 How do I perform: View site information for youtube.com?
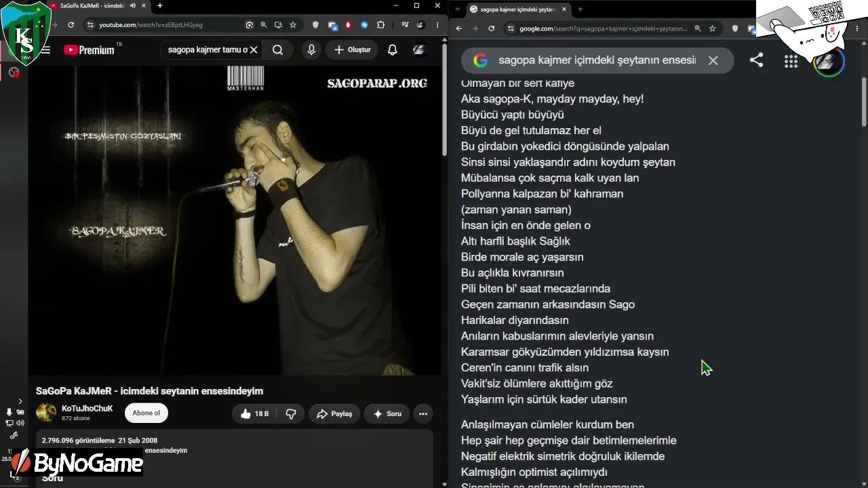(x=90, y=25)
